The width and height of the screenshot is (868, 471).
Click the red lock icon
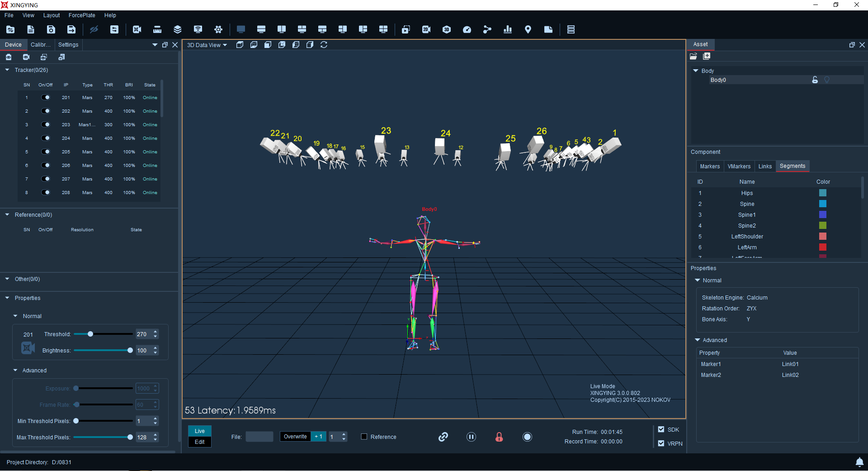(x=499, y=437)
